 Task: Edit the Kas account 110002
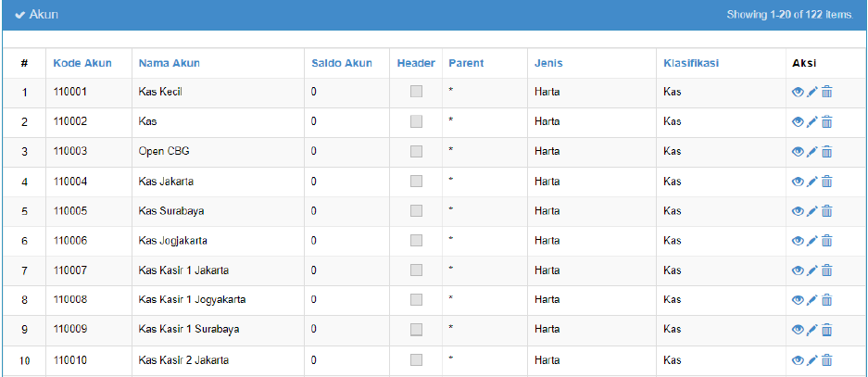tap(812, 121)
